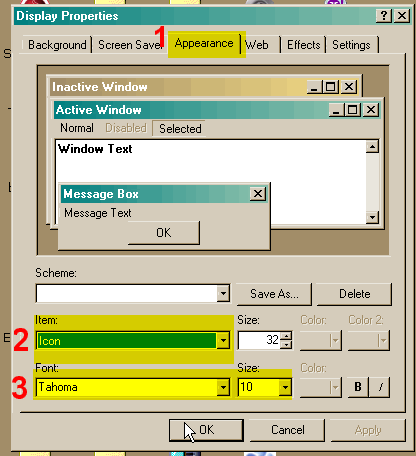Click Message Text in the preview
This screenshot has height=456, width=416.
click(98, 213)
